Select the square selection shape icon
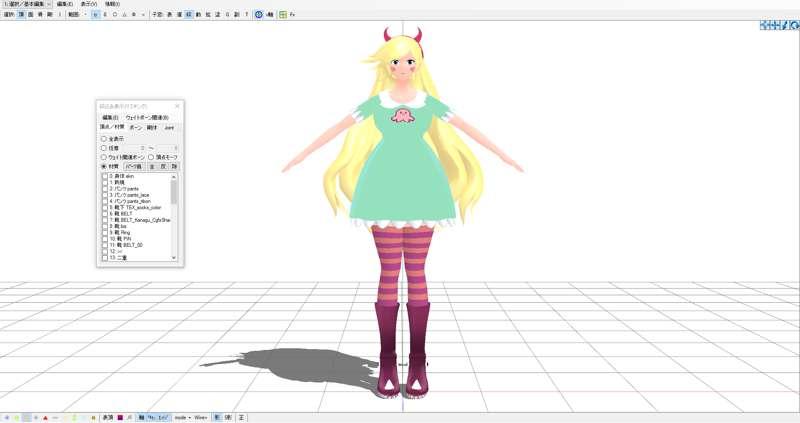The height and width of the screenshot is (423, 800). [x=105, y=14]
